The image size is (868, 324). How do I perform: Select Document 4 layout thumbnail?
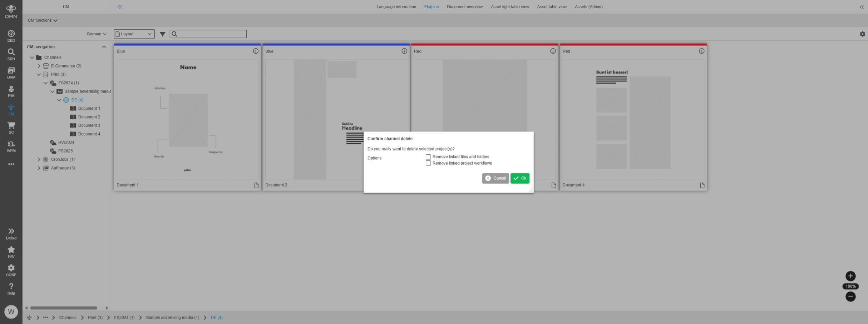tap(633, 119)
